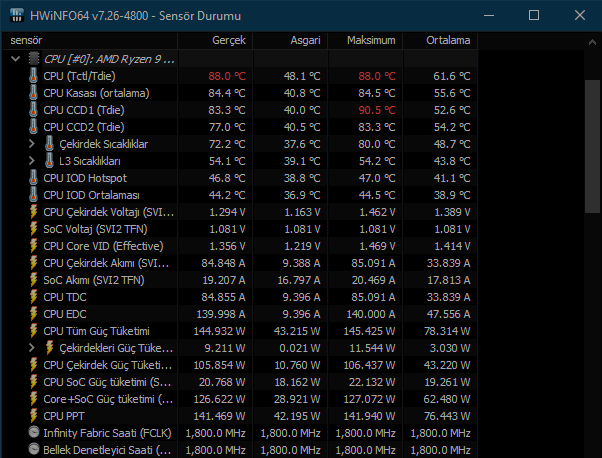
Task: Click thermometer icon next to CPU Kasası (ortalama)
Action: [x=34, y=93]
